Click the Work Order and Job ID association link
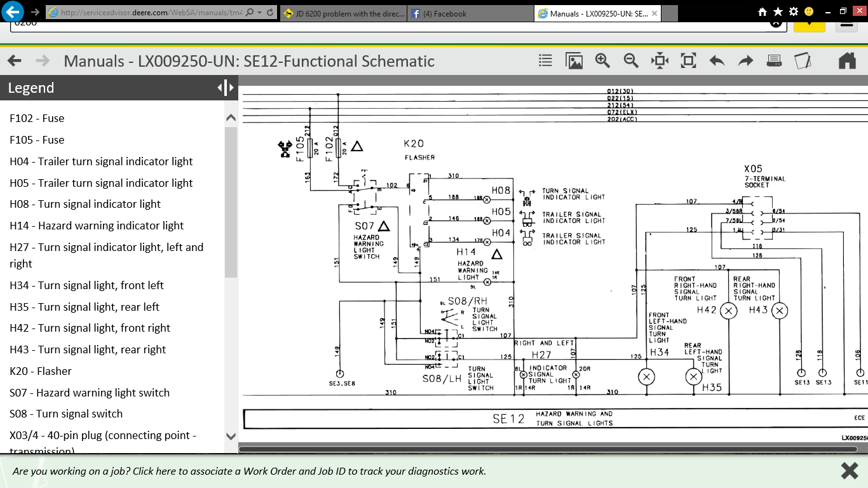The height and width of the screenshot is (488, 868). pyautogui.click(x=249, y=471)
